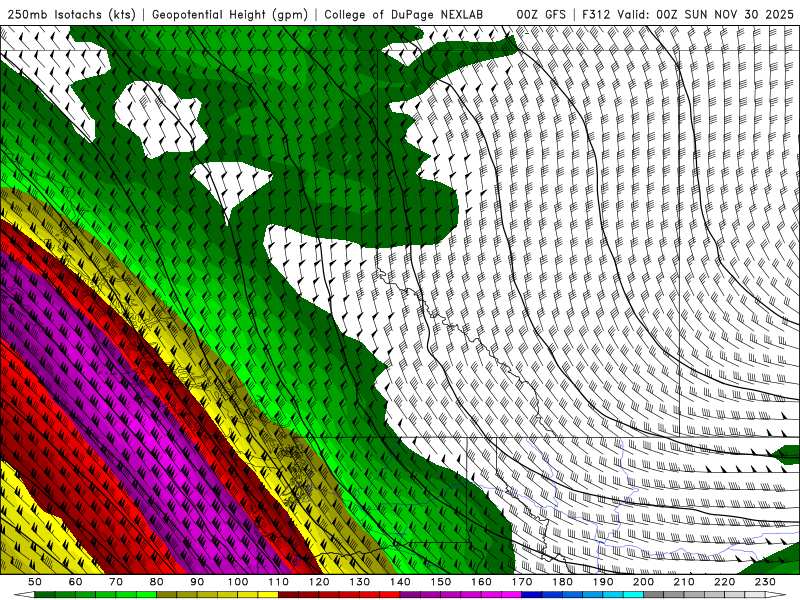Screen dimensions: 800x600
Task: Click the 'Geopotential Height (gpm)' header label
Action: pos(230,15)
